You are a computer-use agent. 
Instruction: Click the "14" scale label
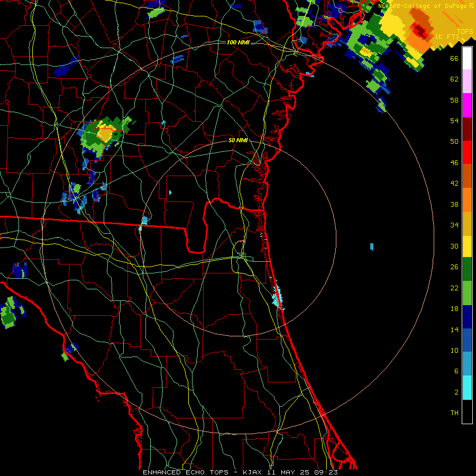click(454, 329)
